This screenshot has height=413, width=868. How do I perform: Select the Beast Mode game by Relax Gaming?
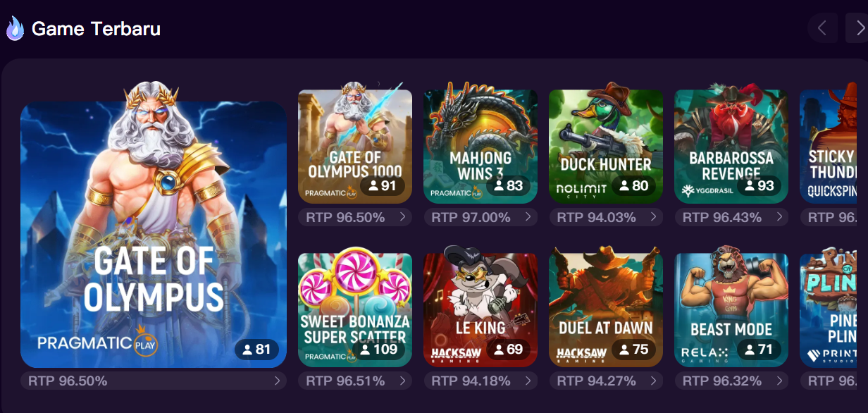(731, 310)
